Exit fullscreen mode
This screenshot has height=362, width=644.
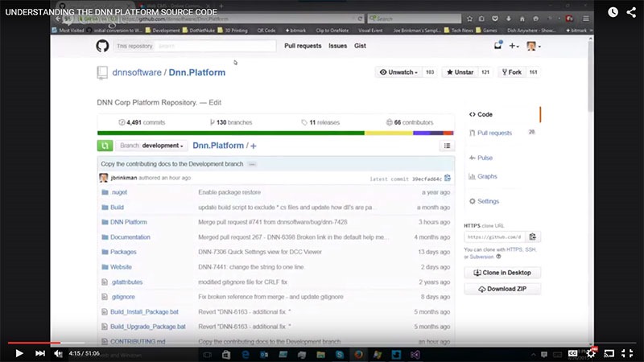627,353
